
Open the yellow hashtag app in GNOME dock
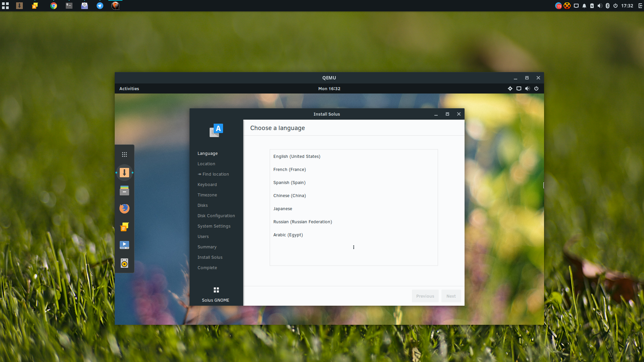tap(124, 227)
